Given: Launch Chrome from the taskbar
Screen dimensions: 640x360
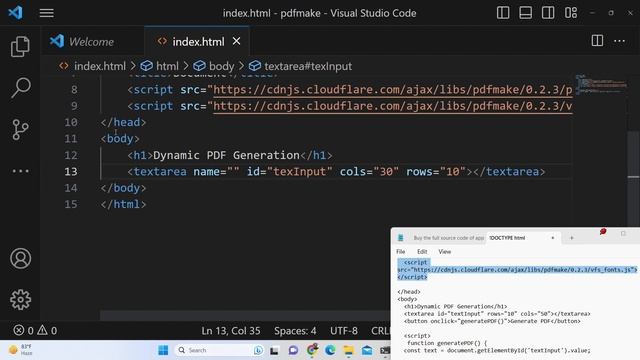Looking at the screenshot, I should pyautogui.click(x=312, y=350).
